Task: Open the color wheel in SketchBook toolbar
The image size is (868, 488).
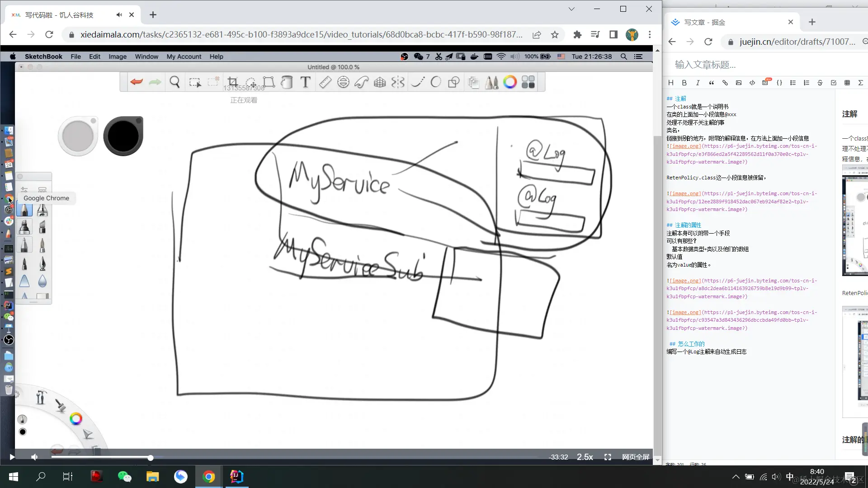Action: (x=509, y=82)
